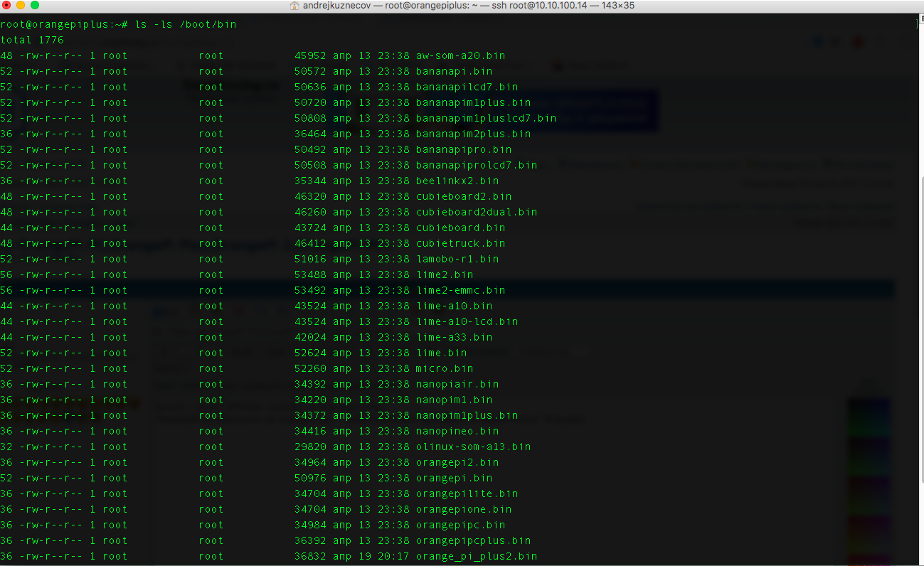Select file name micro.bin
This screenshot has height=566, width=924.
pyautogui.click(x=445, y=368)
